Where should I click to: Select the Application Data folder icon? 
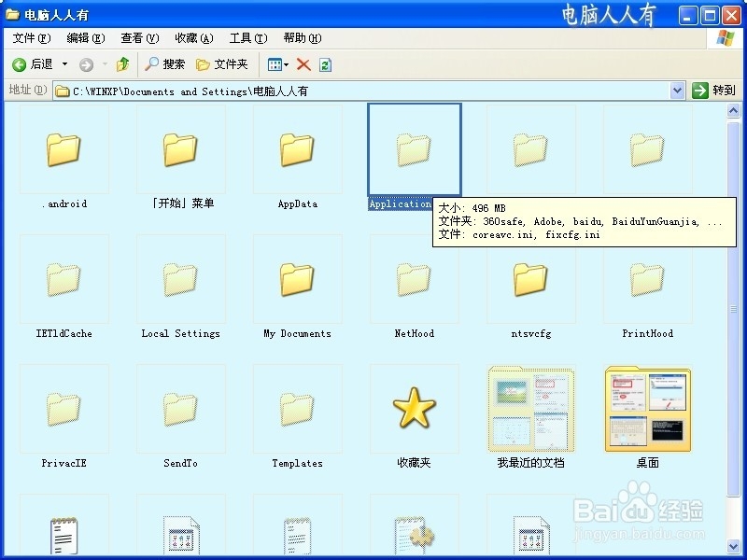(x=414, y=149)
